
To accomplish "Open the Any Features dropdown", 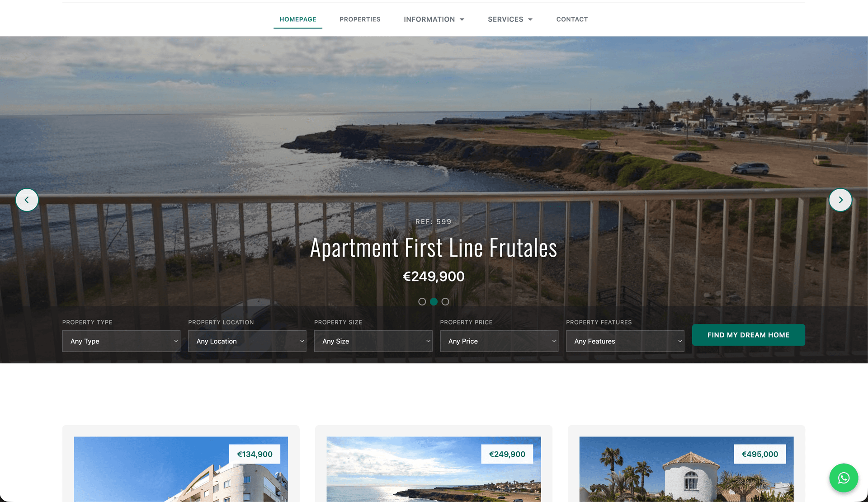I will tap(625, 341).
